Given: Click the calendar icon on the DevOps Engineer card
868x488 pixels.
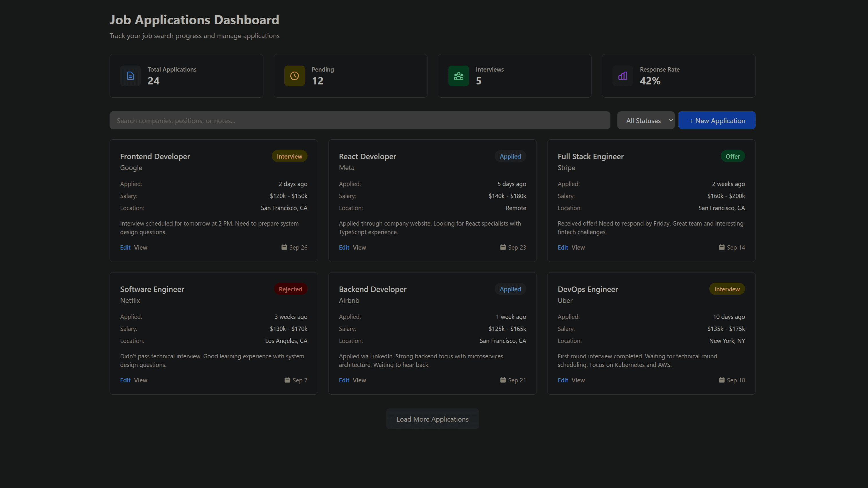Looking at the screenshot, I should point(721,380).
